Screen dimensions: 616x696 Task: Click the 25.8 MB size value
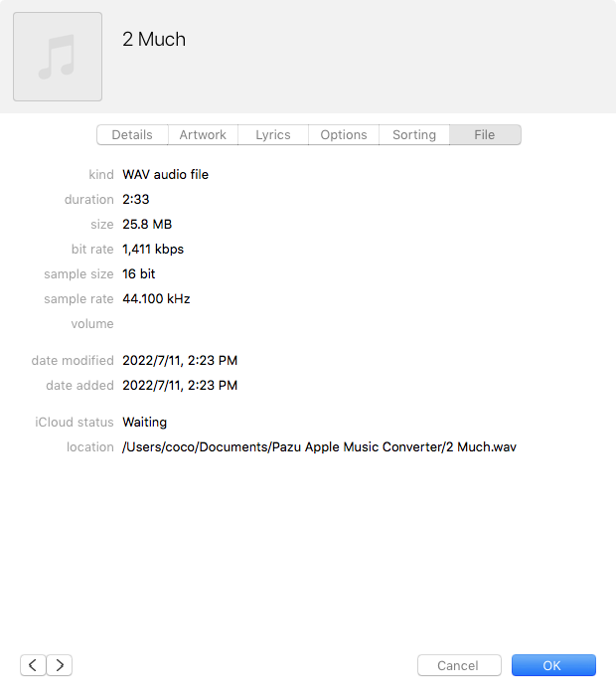click(x=147, y=225)
